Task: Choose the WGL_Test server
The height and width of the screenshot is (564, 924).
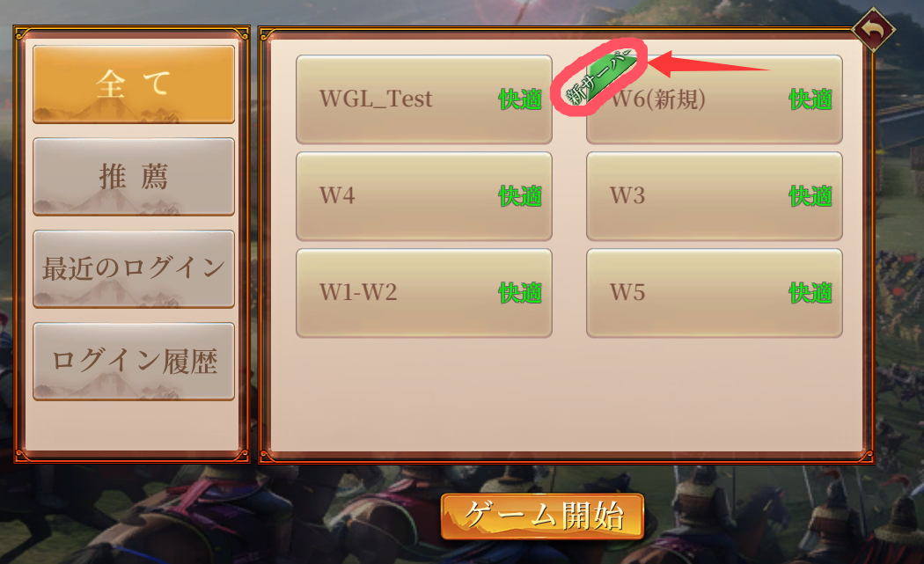Action: tap(423, 99)
